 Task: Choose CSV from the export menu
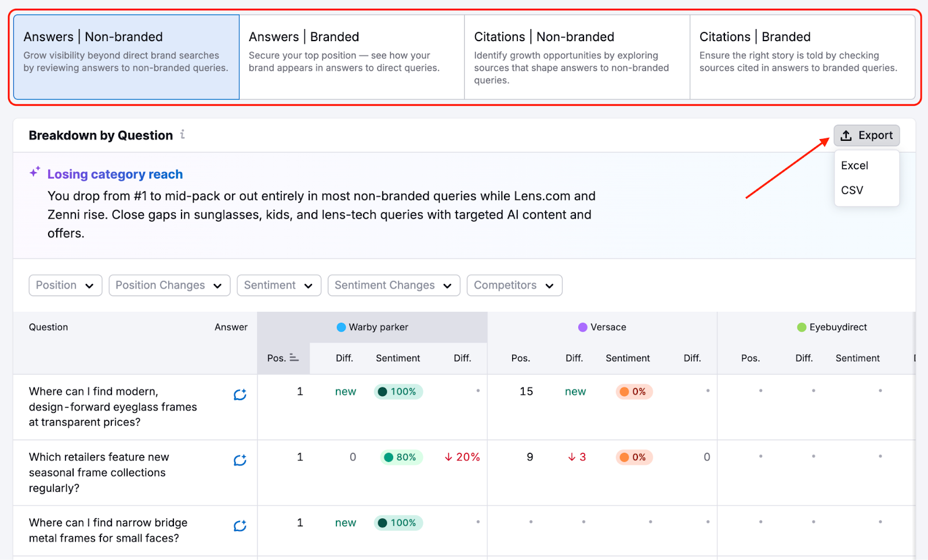(x=851, y=190)
